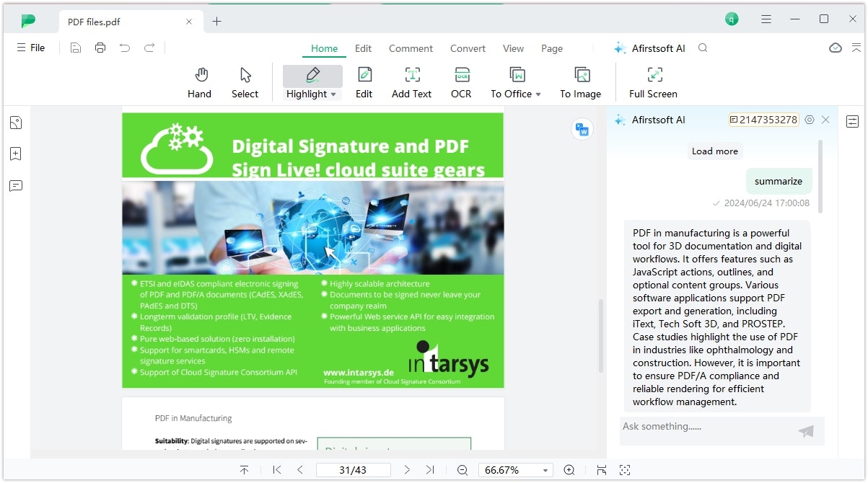This screenshot has width=868, height=483.
Task: Close the Afirstsoft AI panel
Action: pyautogui.click(x=826, y=120)
